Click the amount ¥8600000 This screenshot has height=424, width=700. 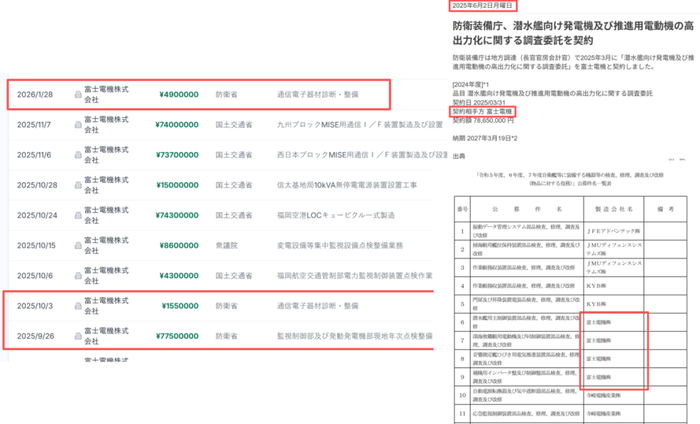179,245
